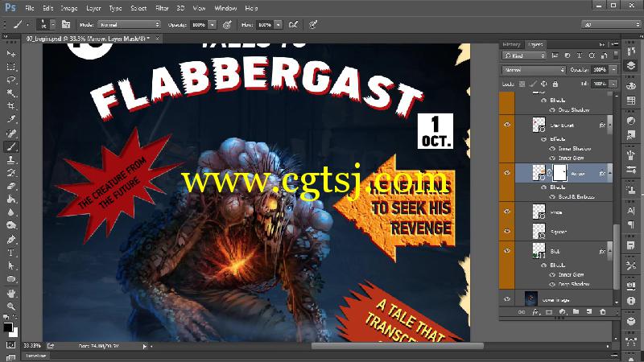Select the Rectangular Marquee tool
The image size is (644, 362).
11,67
